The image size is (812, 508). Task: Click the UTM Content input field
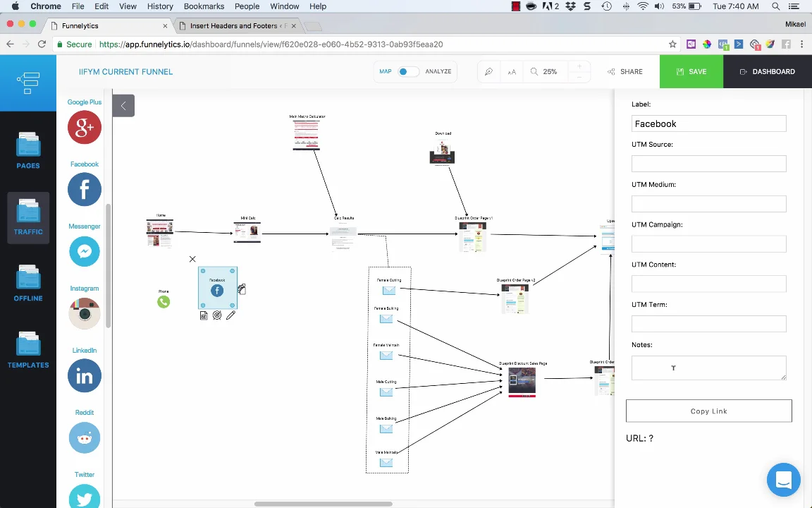pos(708,284)
